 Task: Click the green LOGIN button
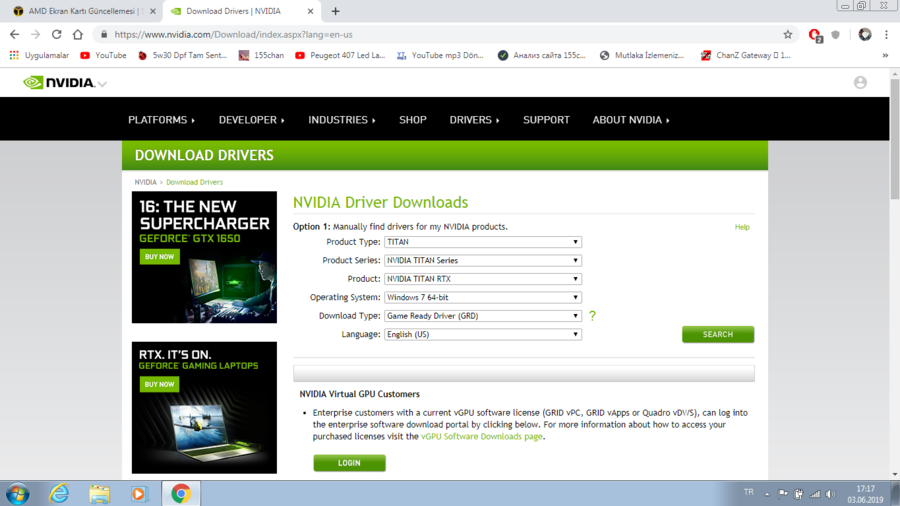(349, 463)
